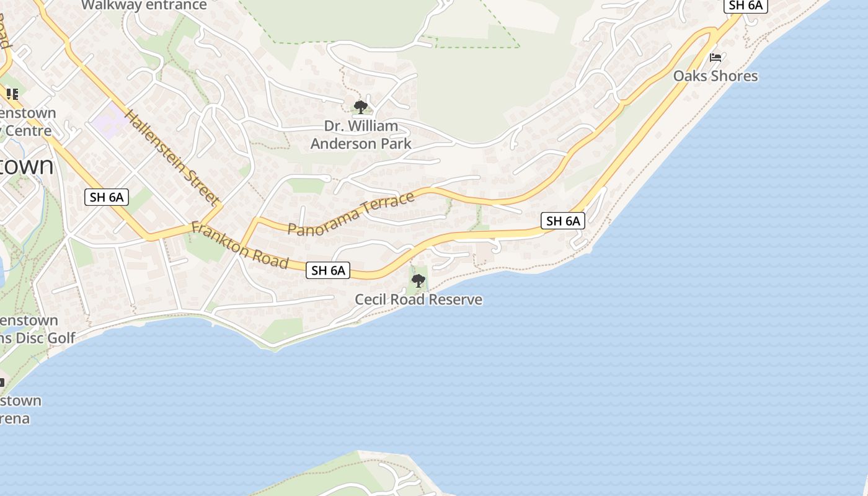
Task: Click the SH 6A shield below Oaks Shores
Action: [563, 220]
